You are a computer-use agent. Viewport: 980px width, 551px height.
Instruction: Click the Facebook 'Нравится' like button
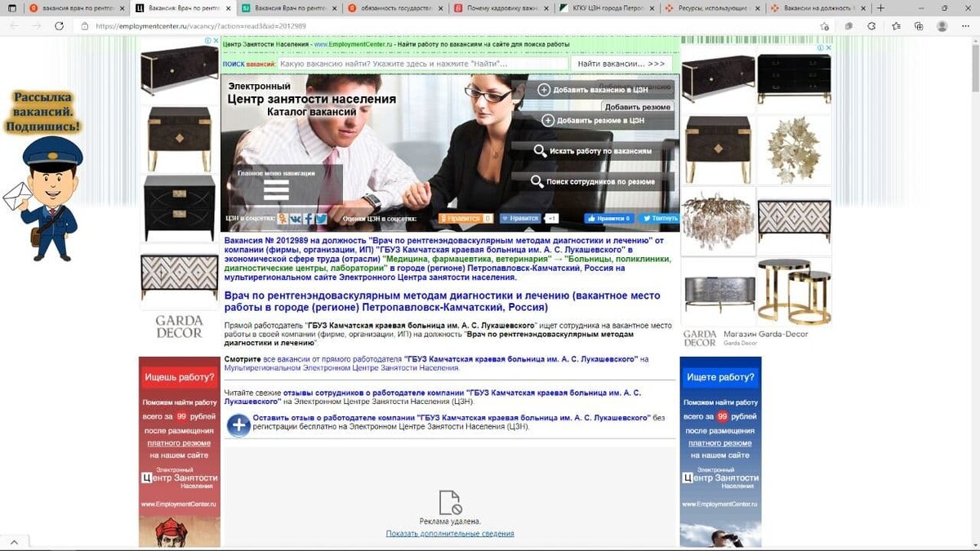point(608,219)
